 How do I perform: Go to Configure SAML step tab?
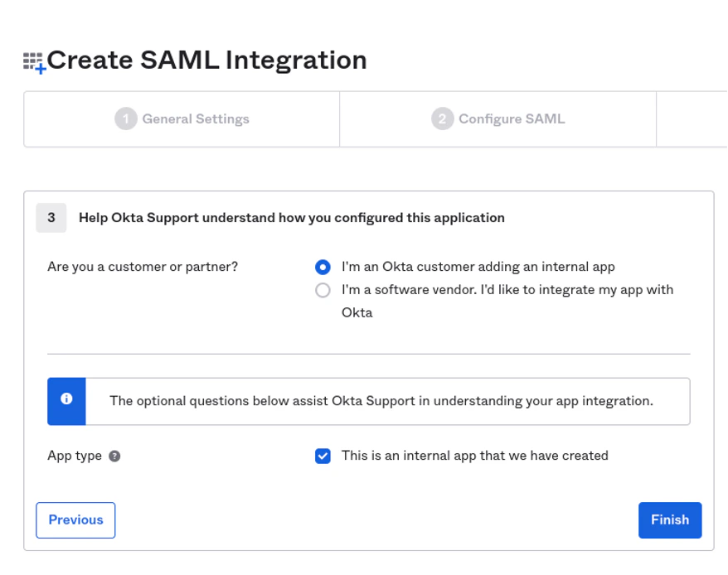tap(498, 118)
